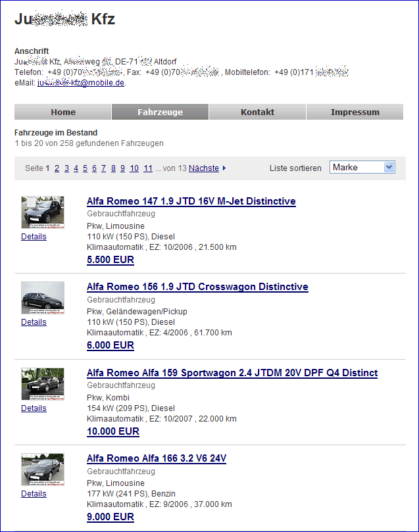Click the 9.000 EUR price link
Screen dimensions: 419x532
pyautogui.click(x=111, y=517)
